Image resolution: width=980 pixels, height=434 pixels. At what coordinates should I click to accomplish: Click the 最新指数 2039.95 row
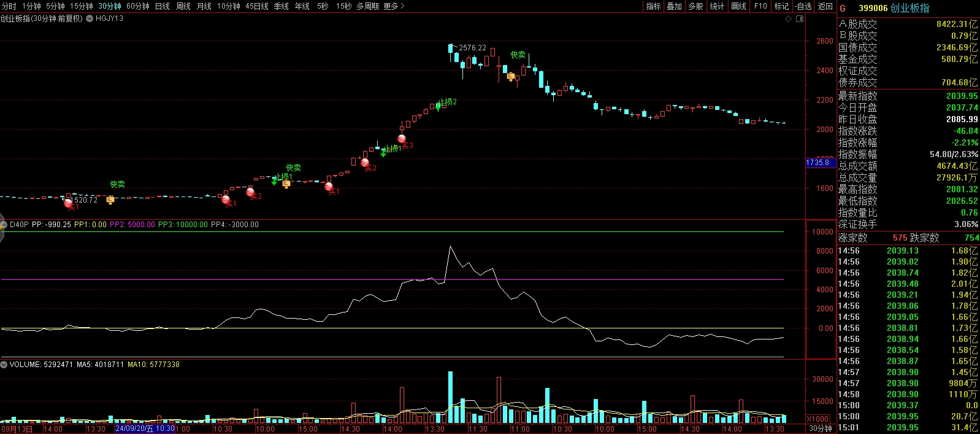click(x=908, y=96)
